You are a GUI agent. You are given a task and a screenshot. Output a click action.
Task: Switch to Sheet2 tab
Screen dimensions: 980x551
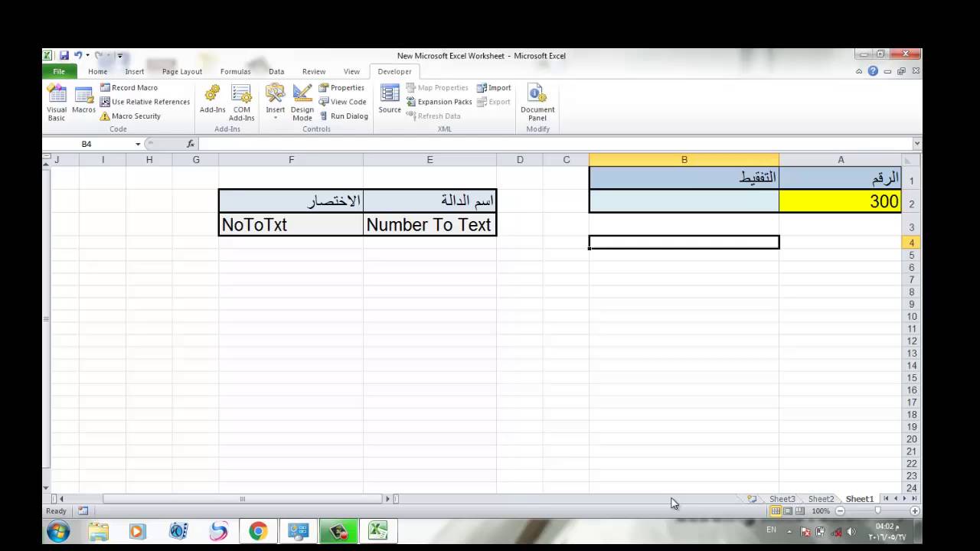821,499
